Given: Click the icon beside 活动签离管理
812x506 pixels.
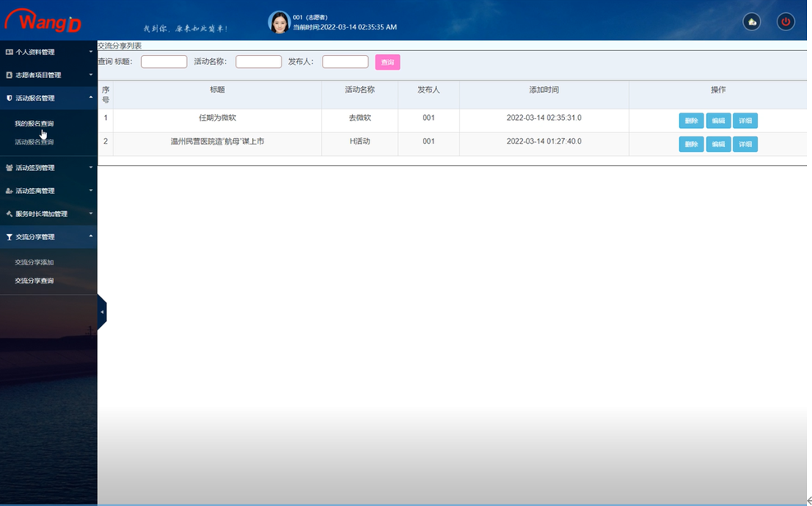Looking at the screenshot, I should click(10, 191).
